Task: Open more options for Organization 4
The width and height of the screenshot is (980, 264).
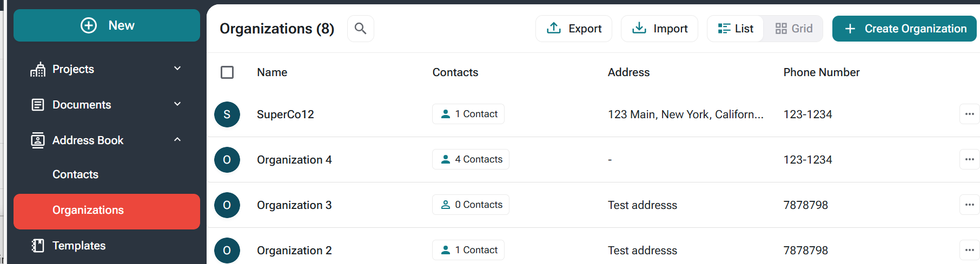Action: click(969, 159)
